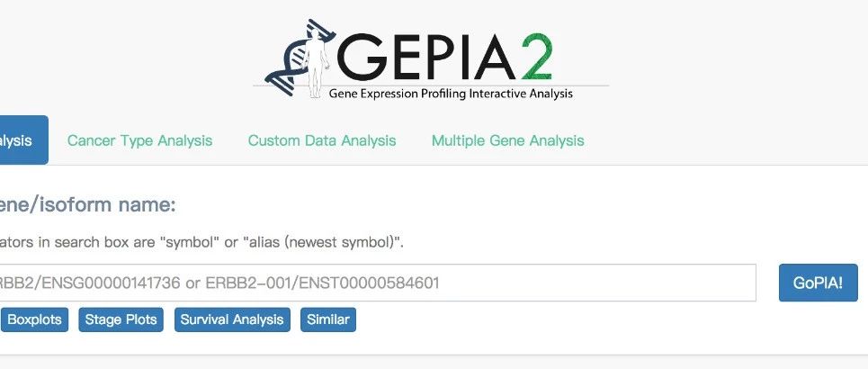Focus the gene/isoform search input box
The height and width of the screenshot is (369, 868).
point(376,283)
